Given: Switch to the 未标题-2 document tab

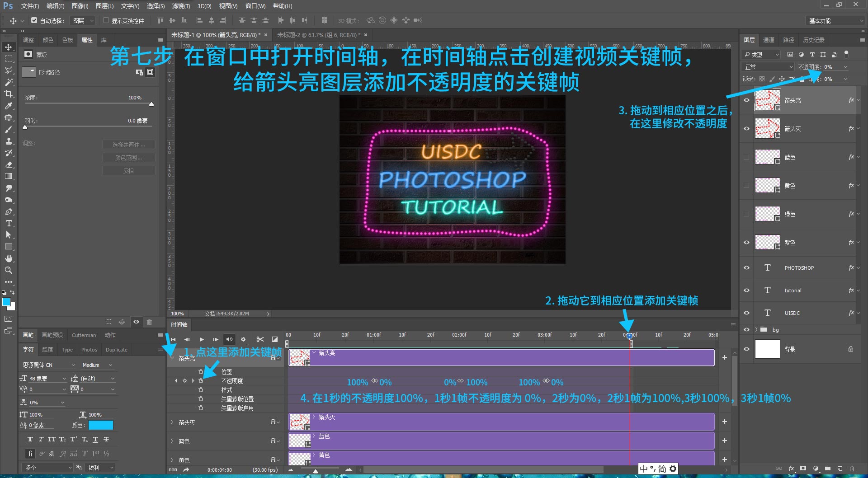Looking at the screenshot, I should point(319,35).
